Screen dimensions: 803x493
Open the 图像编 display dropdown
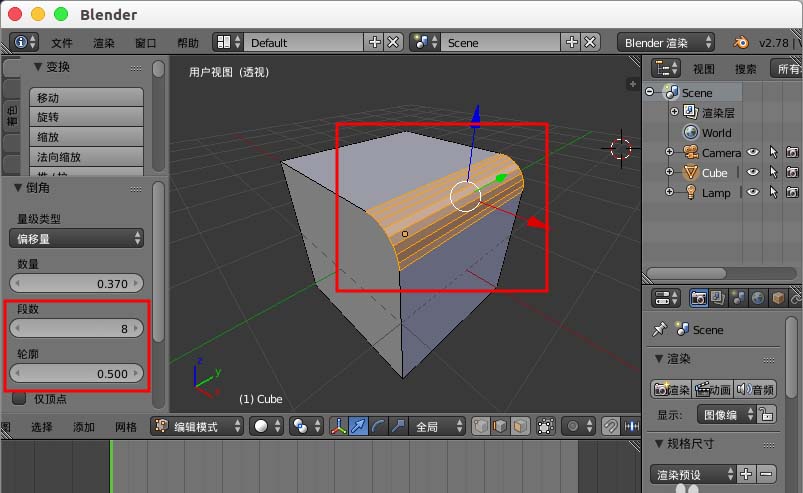coord(726,414)
